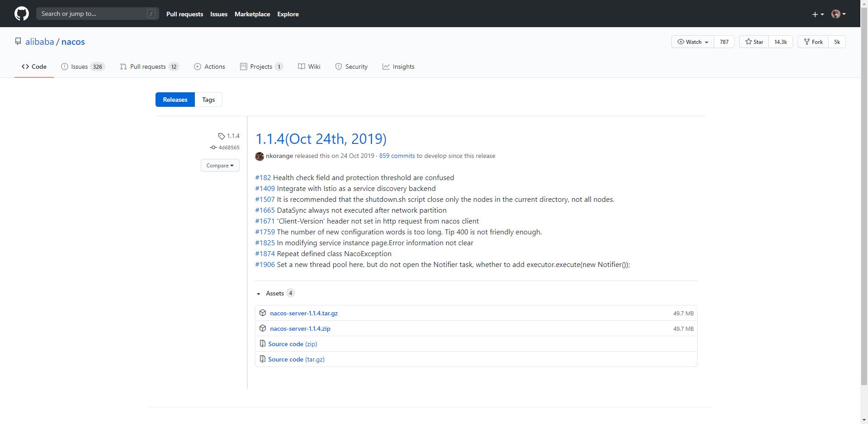
Task: Switch to the Wiki tab
Action: 309,67
